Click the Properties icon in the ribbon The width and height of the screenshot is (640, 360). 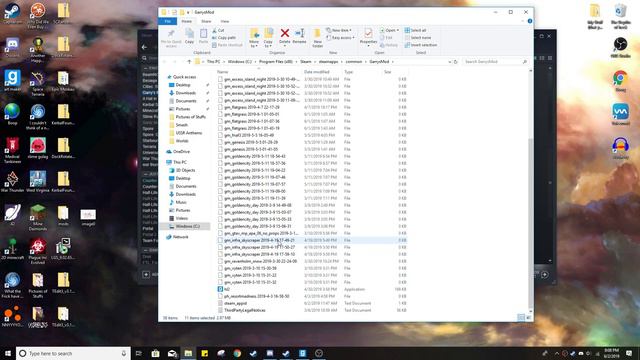click(368, 33)
